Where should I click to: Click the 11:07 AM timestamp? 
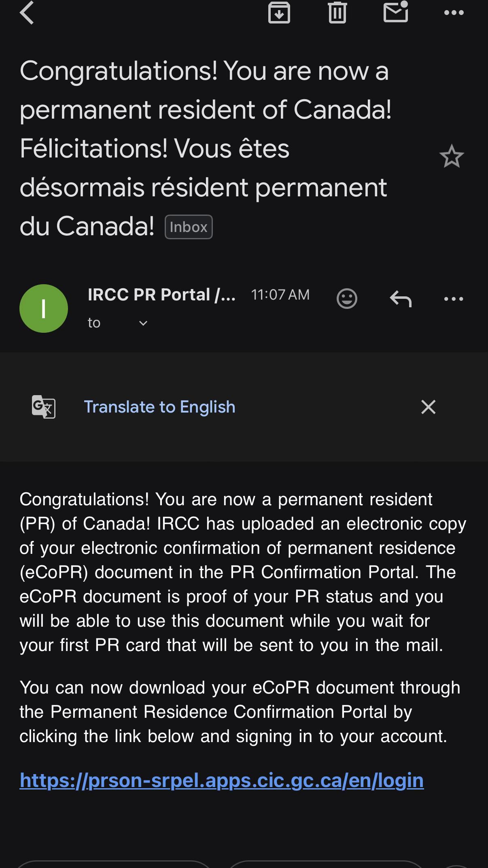coord(280,295)
